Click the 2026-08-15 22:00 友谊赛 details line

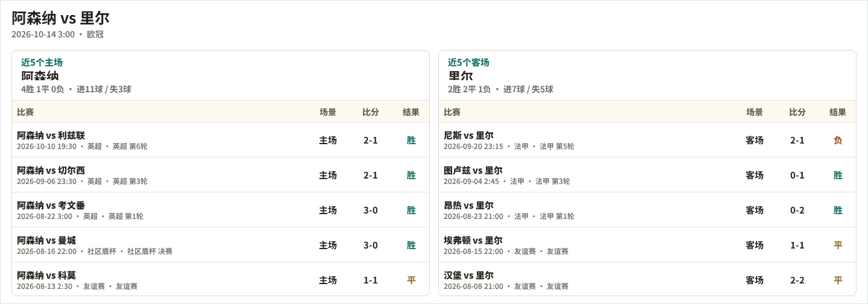coord(506,252)
